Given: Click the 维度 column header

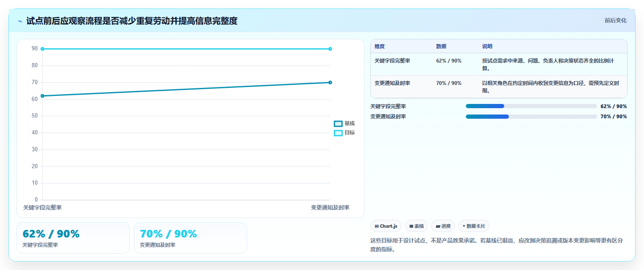Looking at the screenshot, I should click(x=380, y=46).
